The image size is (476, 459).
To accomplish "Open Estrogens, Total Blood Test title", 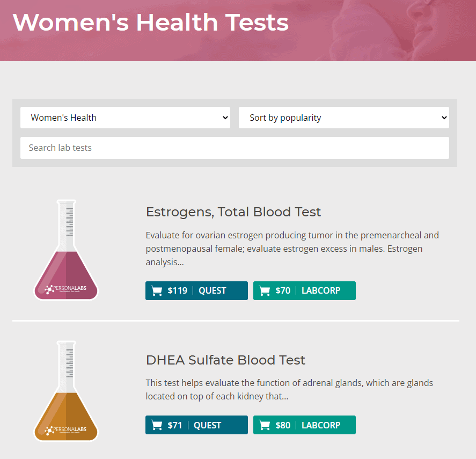I will coord(233,212).
